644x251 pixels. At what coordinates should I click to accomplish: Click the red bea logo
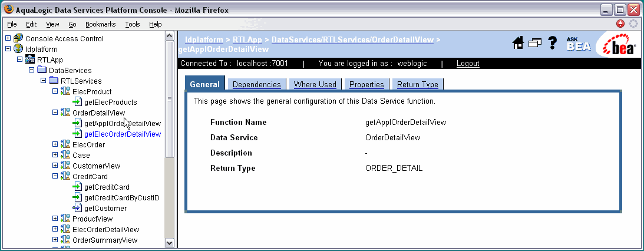coord(619,44)
